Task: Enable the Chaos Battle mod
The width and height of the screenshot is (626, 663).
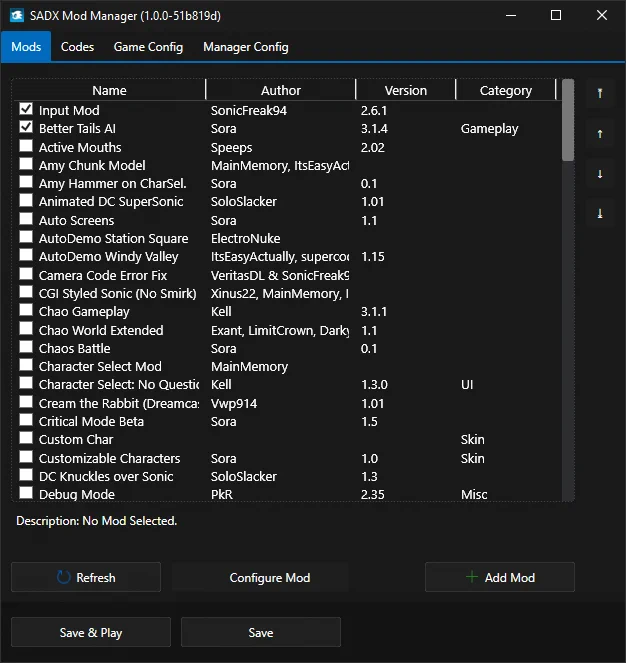Action: pos(26,347)
